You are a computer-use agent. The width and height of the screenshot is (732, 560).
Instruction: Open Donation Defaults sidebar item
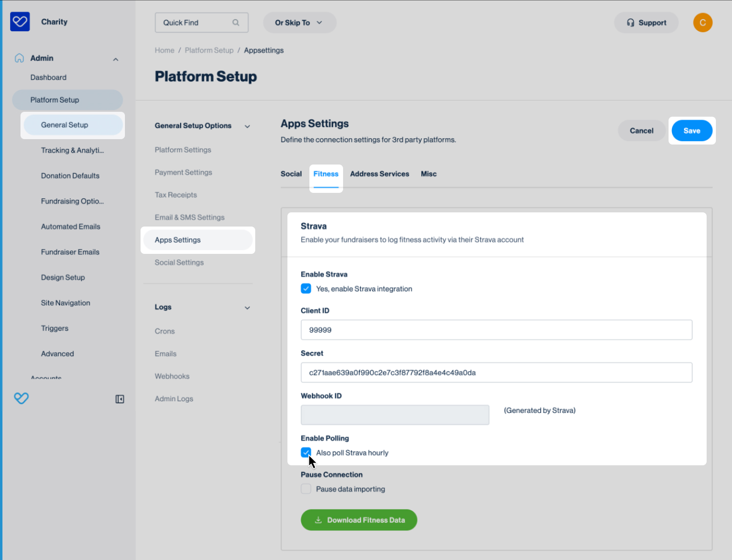70,176
